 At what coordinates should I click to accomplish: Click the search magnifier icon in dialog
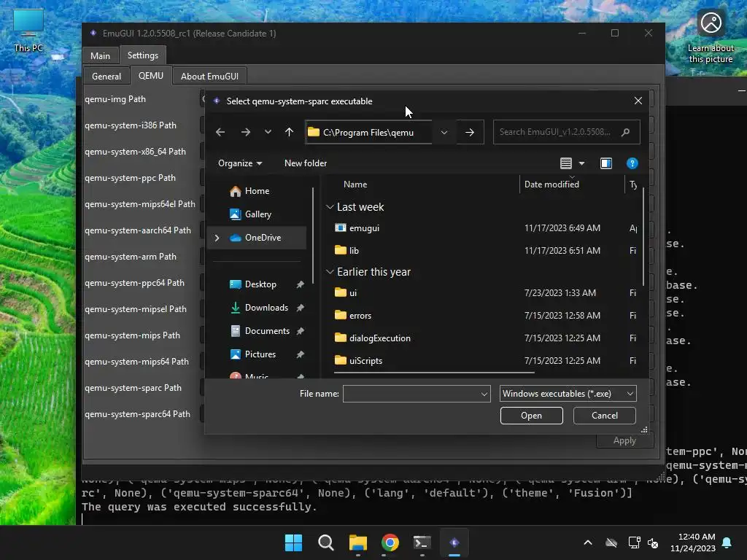(625, 133)
